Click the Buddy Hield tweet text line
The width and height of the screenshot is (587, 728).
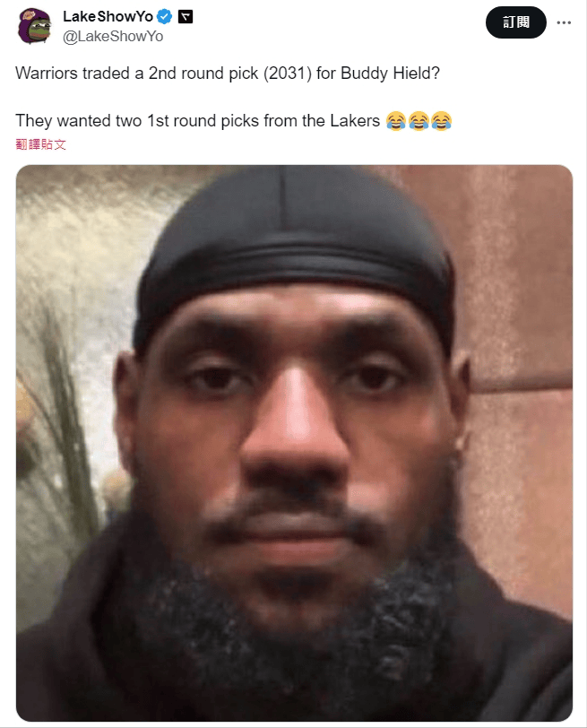coord(228,74)
